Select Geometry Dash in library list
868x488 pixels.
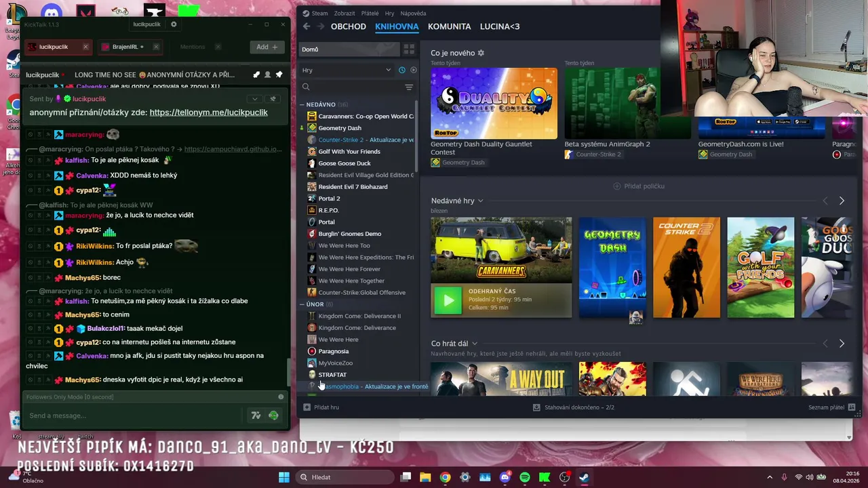(x=340, y=127)
